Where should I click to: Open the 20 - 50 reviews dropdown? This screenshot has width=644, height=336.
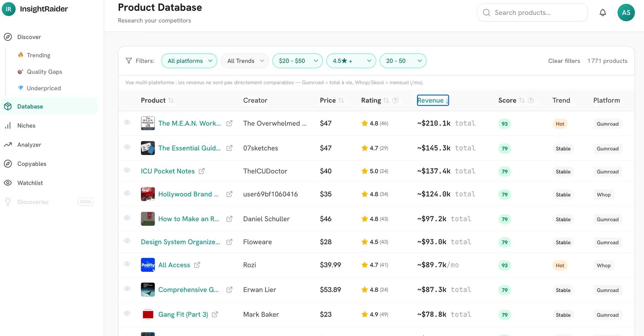pyautogui.click(x=403, y=61)
